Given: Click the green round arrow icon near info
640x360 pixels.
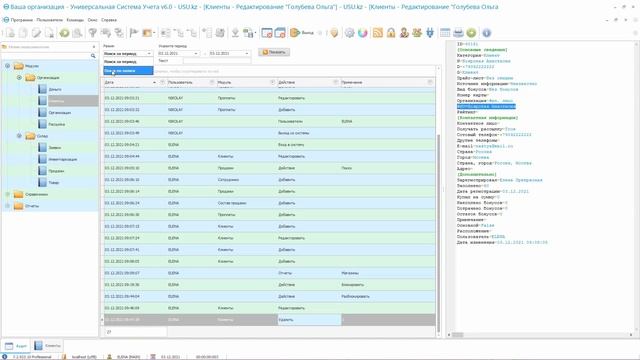Looking at the screenshot, I should [471, 33].
